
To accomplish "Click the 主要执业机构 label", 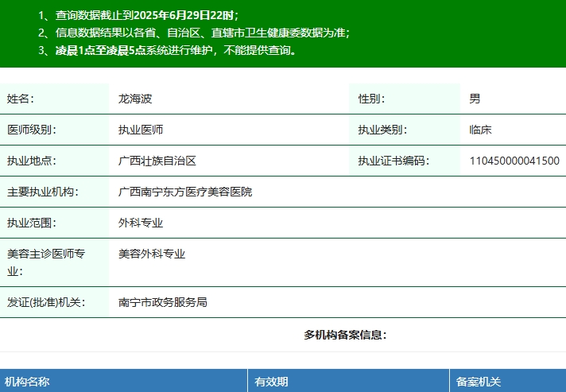I will (43, 192).
